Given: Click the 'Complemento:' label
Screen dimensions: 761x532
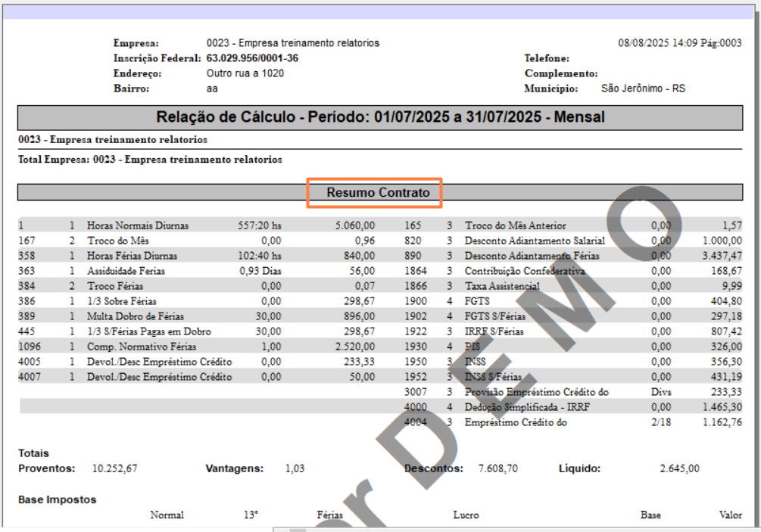Looking at the screenshot, I should tap(561, 73).
